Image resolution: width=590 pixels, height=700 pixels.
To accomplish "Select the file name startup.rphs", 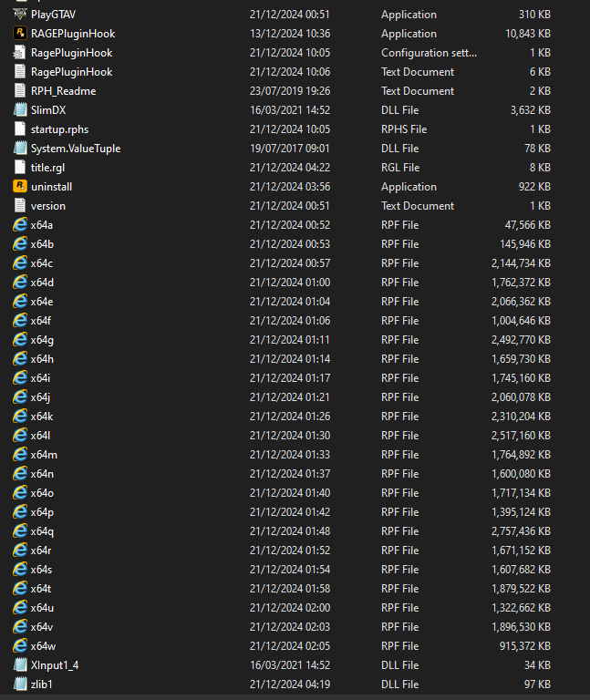I will tap(59, 129).
